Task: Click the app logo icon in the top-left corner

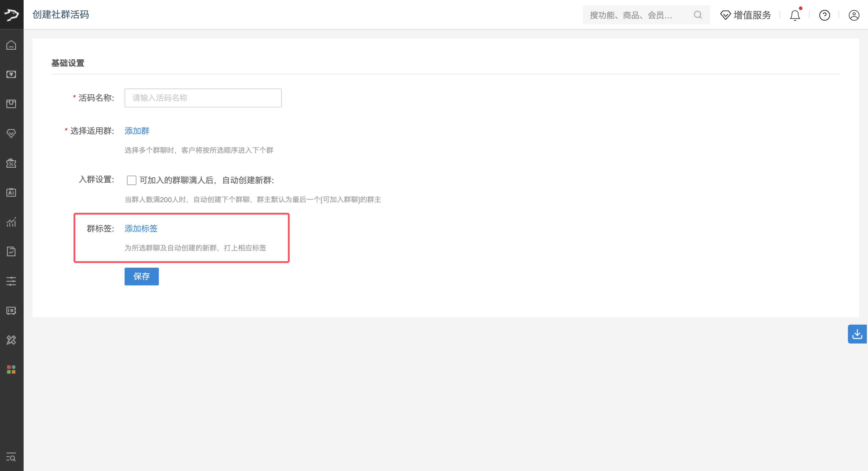Action: 12,14
